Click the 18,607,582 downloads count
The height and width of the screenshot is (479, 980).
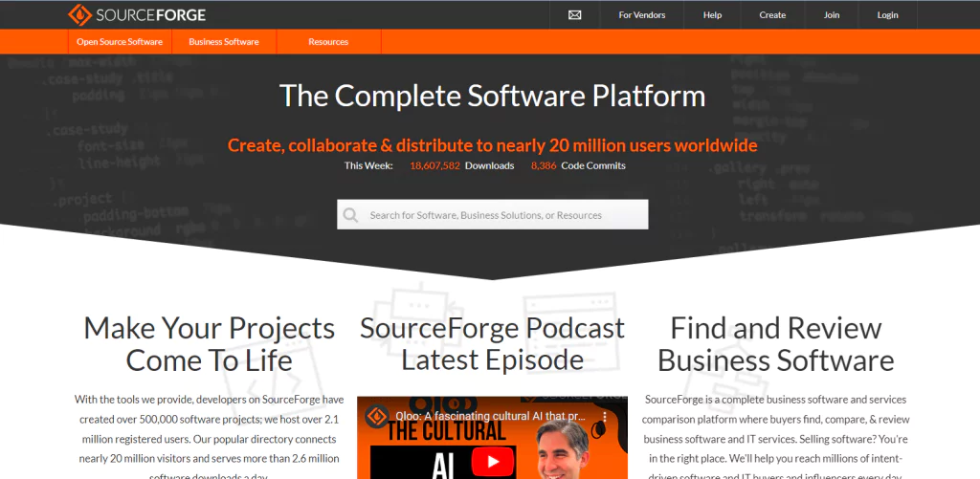tap(435, 165)
